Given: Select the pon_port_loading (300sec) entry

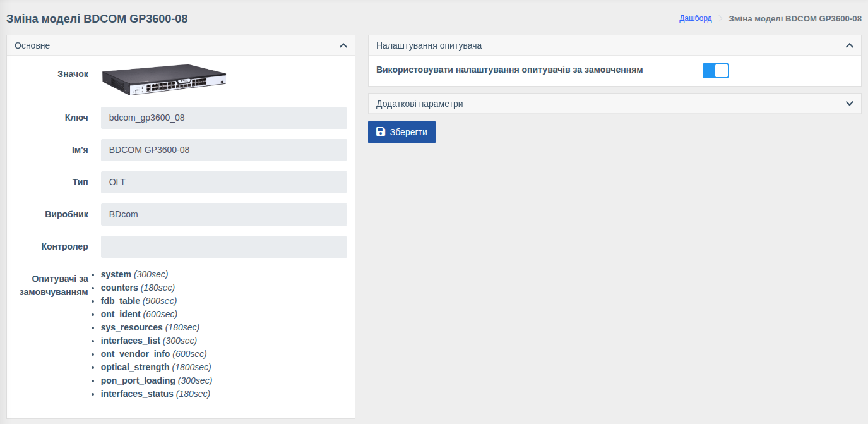Looking at the screenshot, I should [157, 380].
